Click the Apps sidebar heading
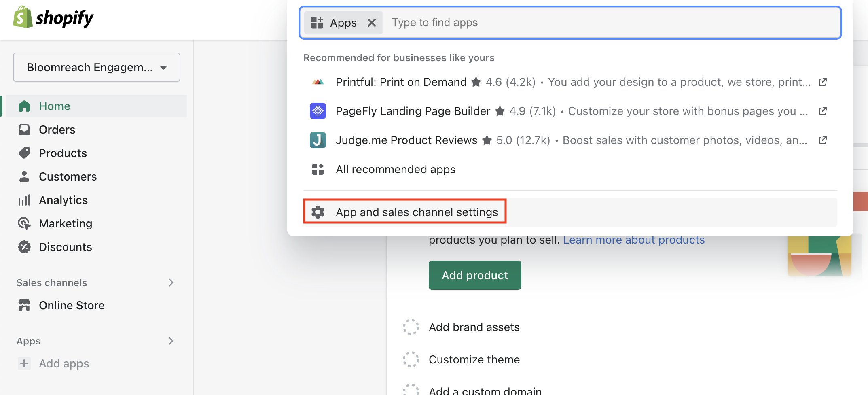Image resolution: width=868 pixels, height=395 pixels. pyautogui.click(x=29, y=341)
